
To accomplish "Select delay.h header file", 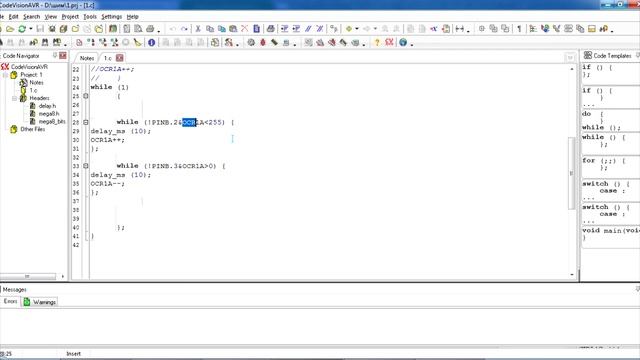I will coord(47,106).
